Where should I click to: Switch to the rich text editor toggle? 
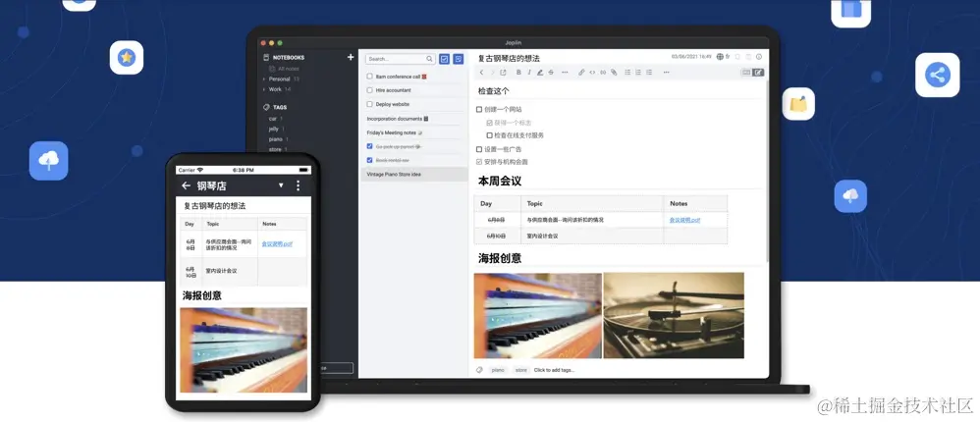click(x=758, y=73)
